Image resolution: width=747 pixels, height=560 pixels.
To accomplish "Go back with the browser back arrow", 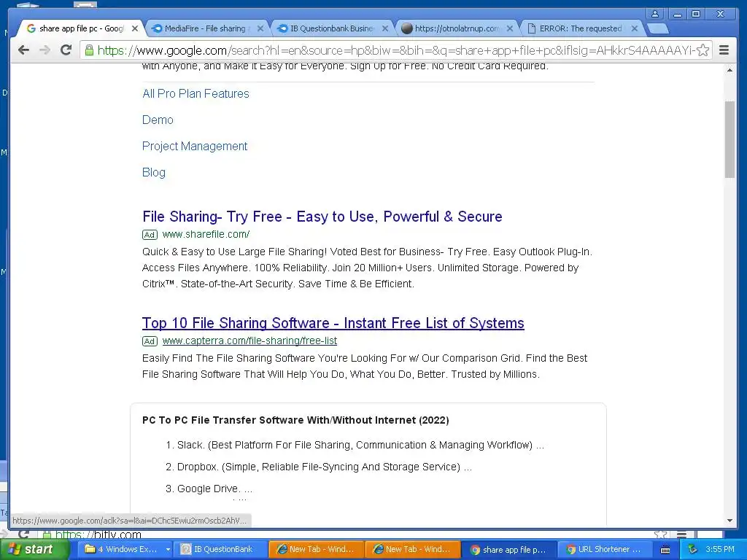I will (x=23, y=50).
